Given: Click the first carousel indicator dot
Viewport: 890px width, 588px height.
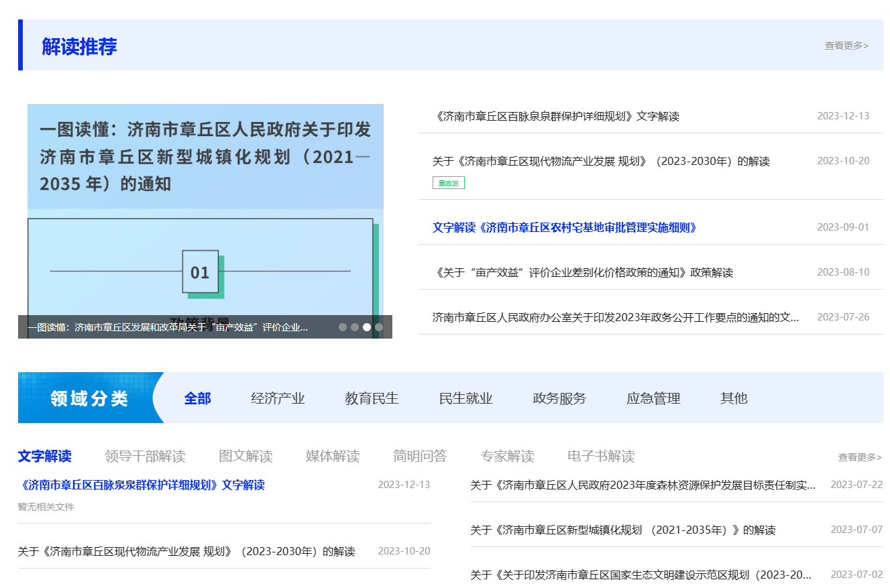Looking at the screenshot, I should [343, 327].
